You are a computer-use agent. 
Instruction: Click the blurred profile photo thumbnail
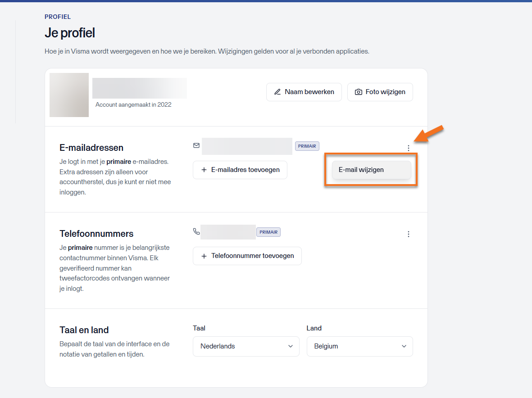[69, 95]
